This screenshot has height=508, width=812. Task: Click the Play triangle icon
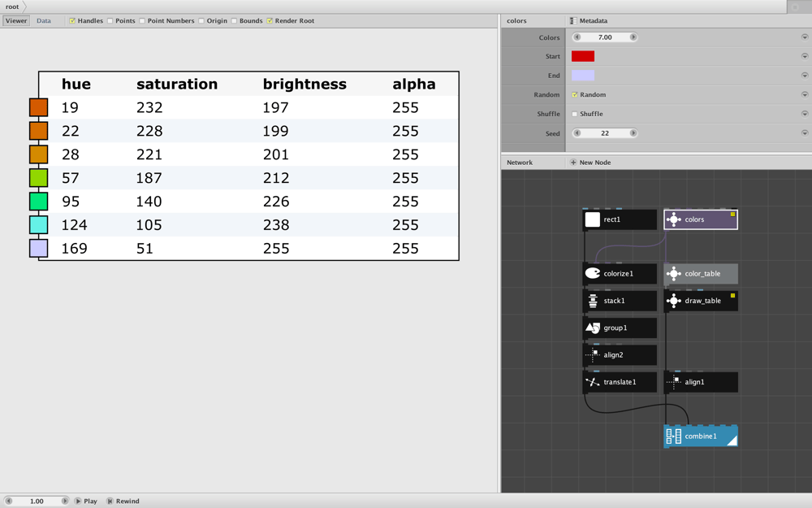pyautogui.click(x=78, y=501)
